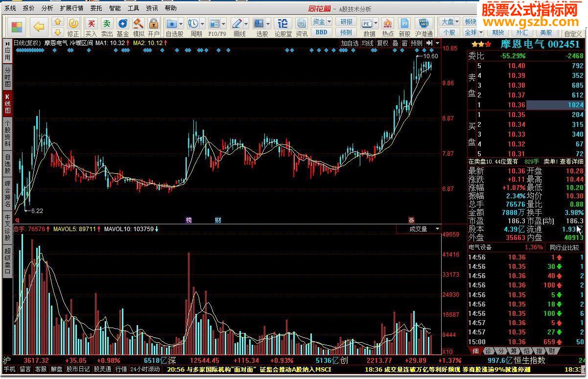Switch to 分时图 sidebar tab
The height and width of the screenshot is (379, 588).
tap(7, 77)
